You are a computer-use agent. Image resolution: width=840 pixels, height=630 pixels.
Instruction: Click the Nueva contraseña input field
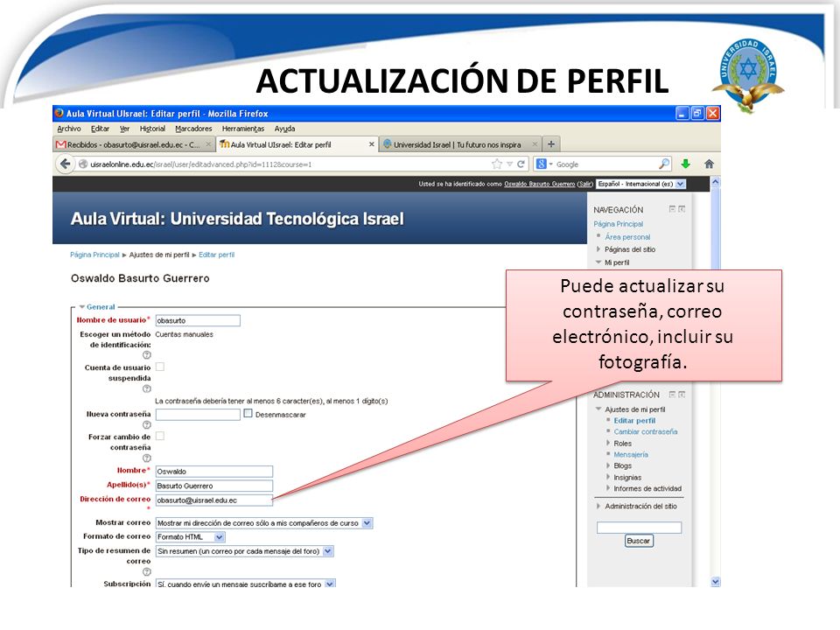click(x=198, y=414)
